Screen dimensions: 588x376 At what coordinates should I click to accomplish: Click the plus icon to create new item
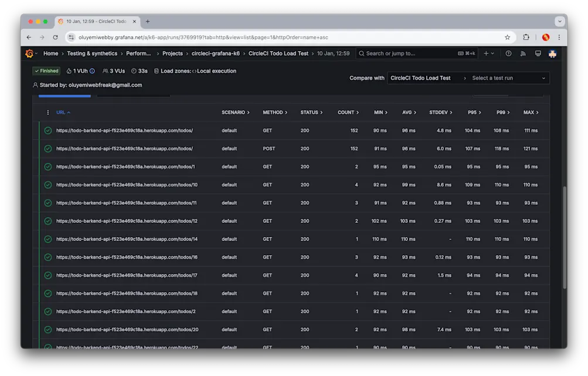(486, 53)
